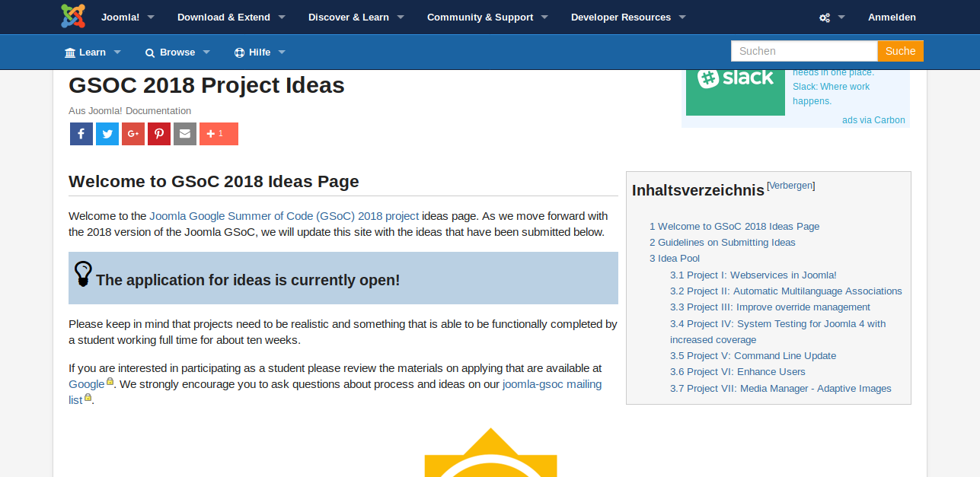Open the Learn menu

[93, 52]
